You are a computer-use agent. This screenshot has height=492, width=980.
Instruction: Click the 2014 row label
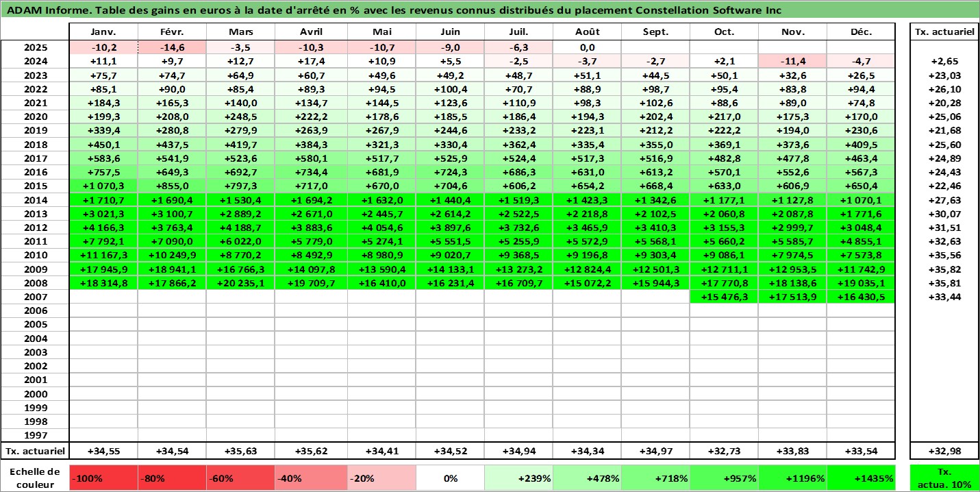click(x=35, y=200)
